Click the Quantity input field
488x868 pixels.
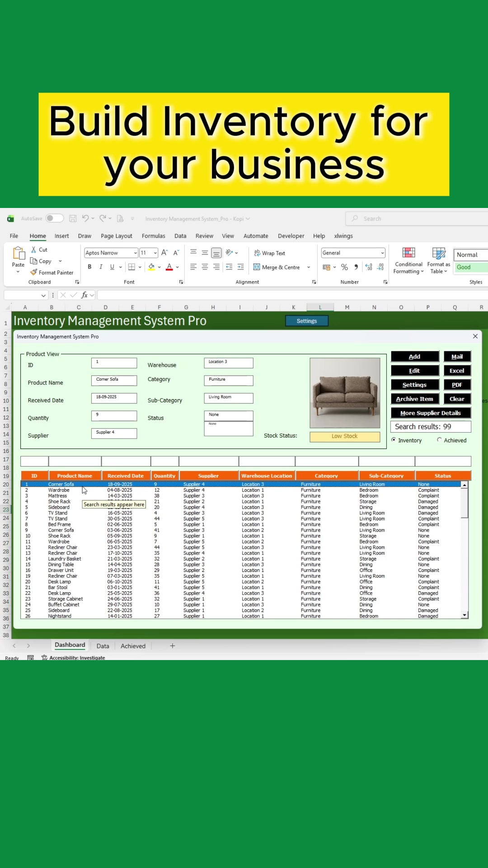click(x=114, y=416)
